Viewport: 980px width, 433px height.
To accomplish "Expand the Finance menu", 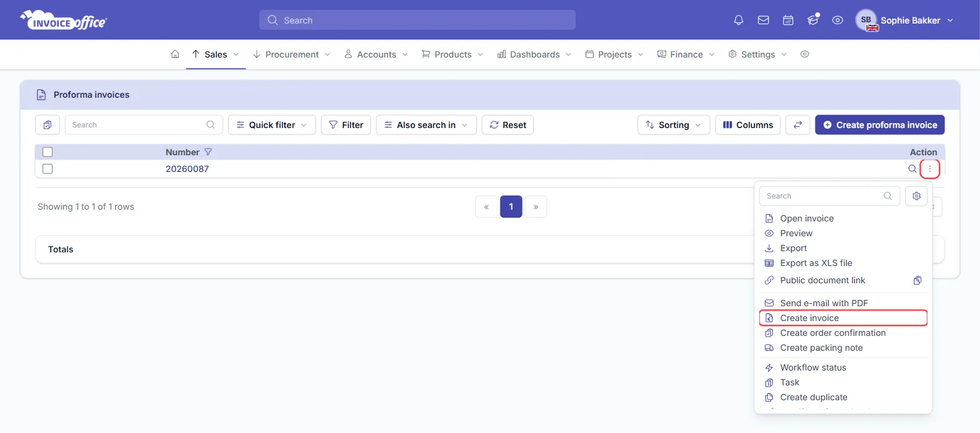I will (686, 54).
